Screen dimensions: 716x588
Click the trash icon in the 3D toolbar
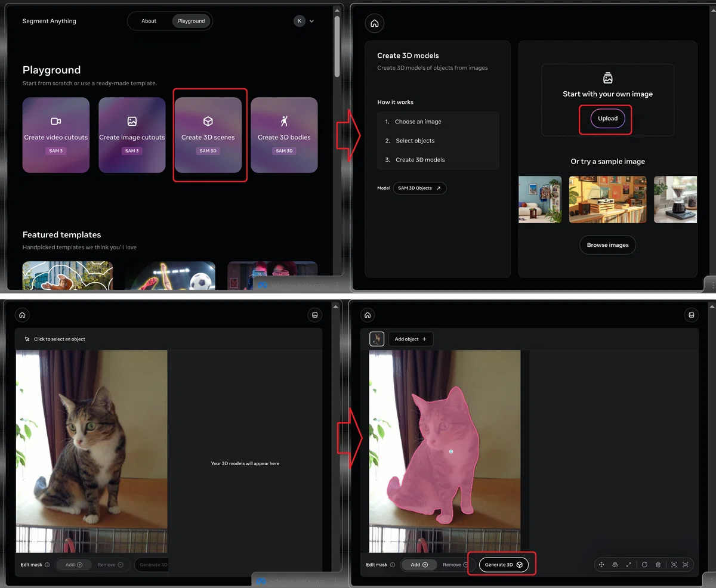point(658,565)
